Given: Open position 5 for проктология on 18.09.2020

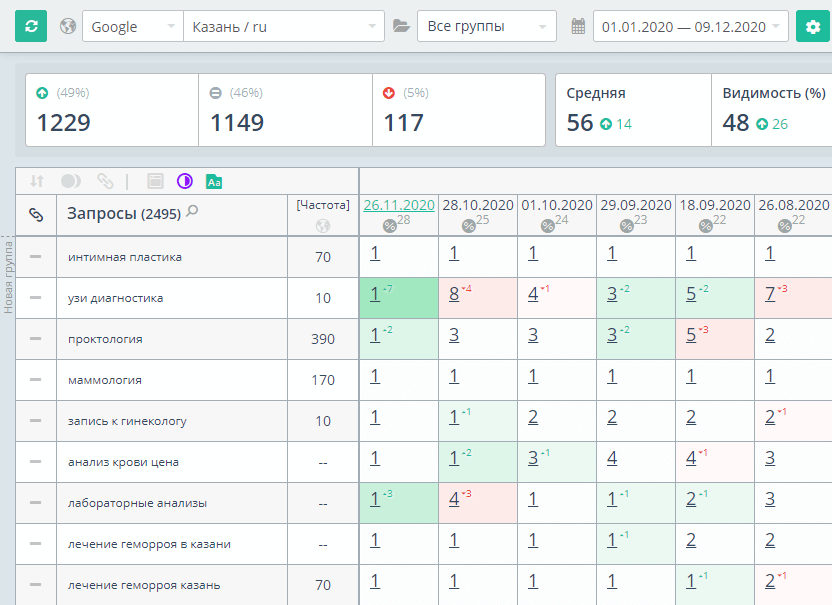Looking at the screenshot, I should point(691,334).
